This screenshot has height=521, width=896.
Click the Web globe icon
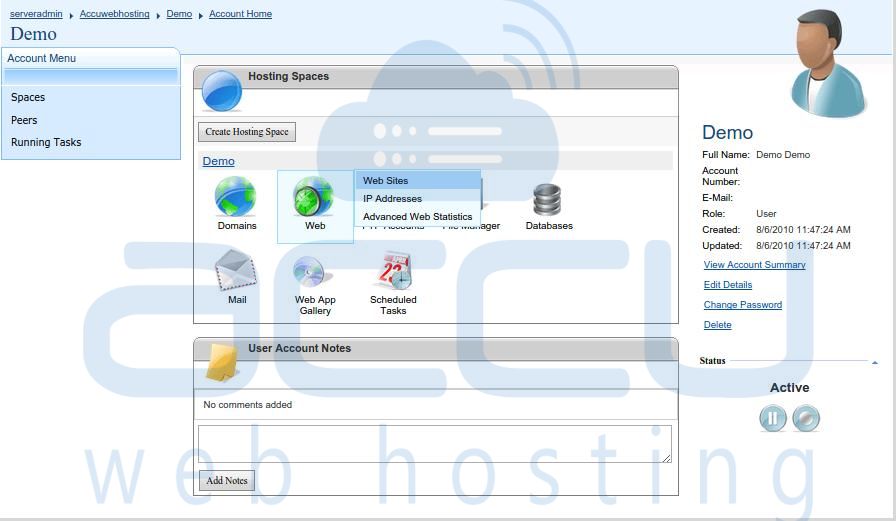[313, 197]
